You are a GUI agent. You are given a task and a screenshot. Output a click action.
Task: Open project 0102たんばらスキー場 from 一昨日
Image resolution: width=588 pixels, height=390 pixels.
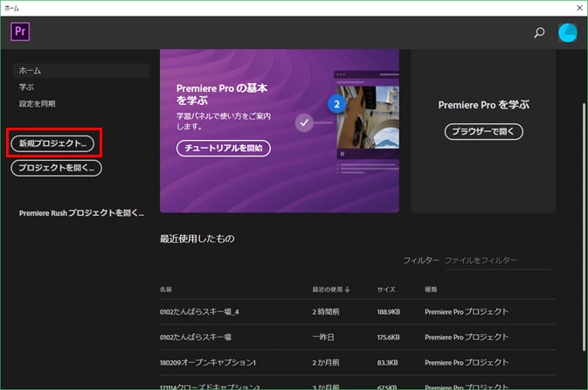tap(196, 337)
